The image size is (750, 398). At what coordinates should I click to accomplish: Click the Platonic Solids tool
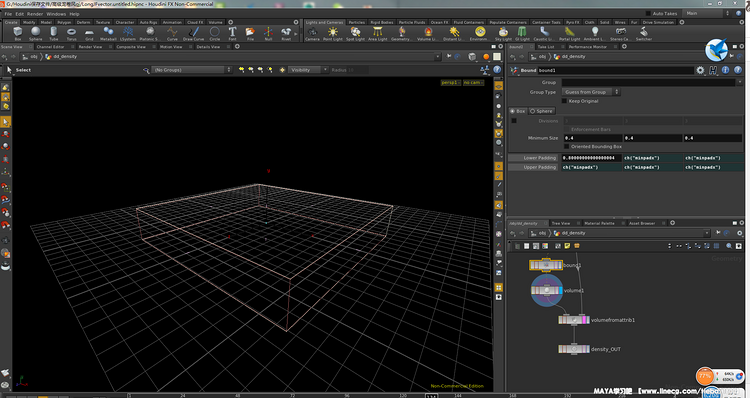150,33
